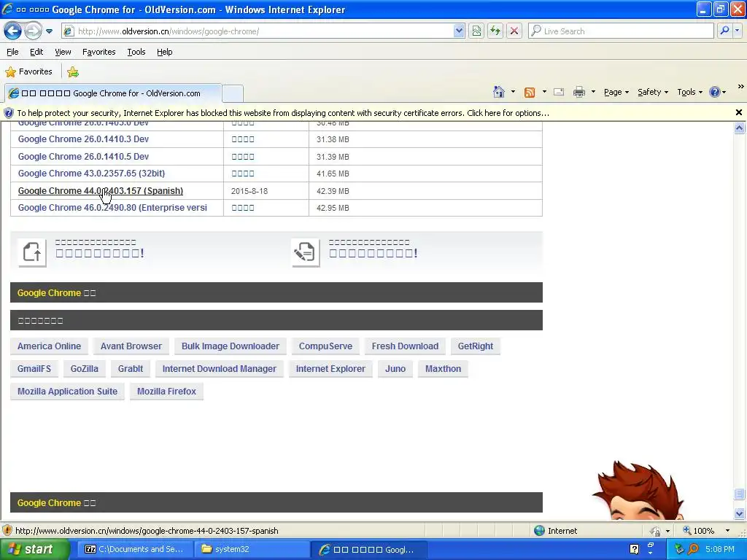Click the Compatibility View icon
The image size is (747, 560).
476,31
